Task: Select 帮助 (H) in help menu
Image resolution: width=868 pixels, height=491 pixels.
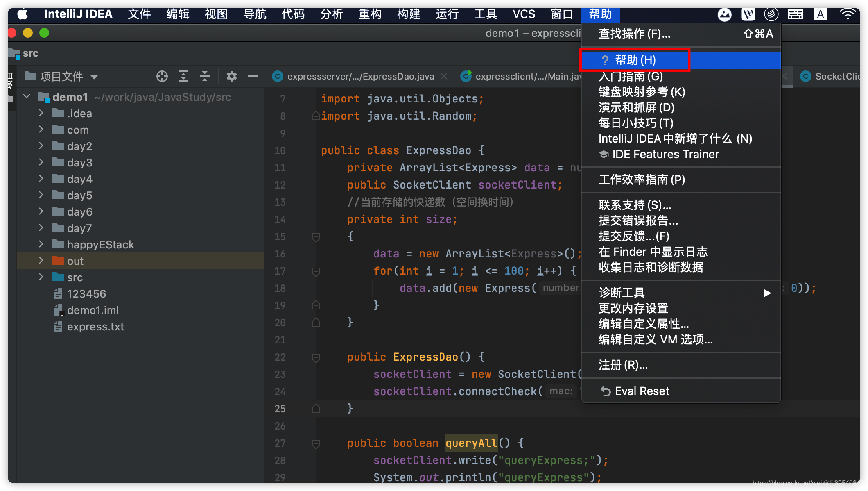Action: pyautogui.click(x=681, y=60)
